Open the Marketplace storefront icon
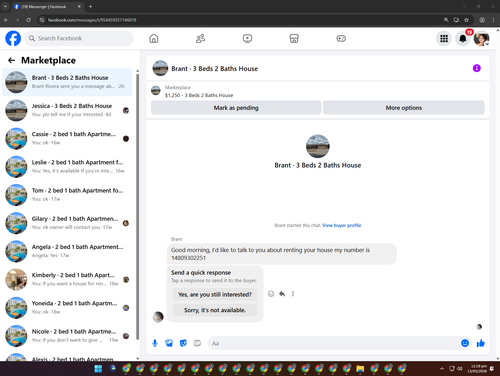The height and width of the screenshot is (376, 500). pos(294,38)
